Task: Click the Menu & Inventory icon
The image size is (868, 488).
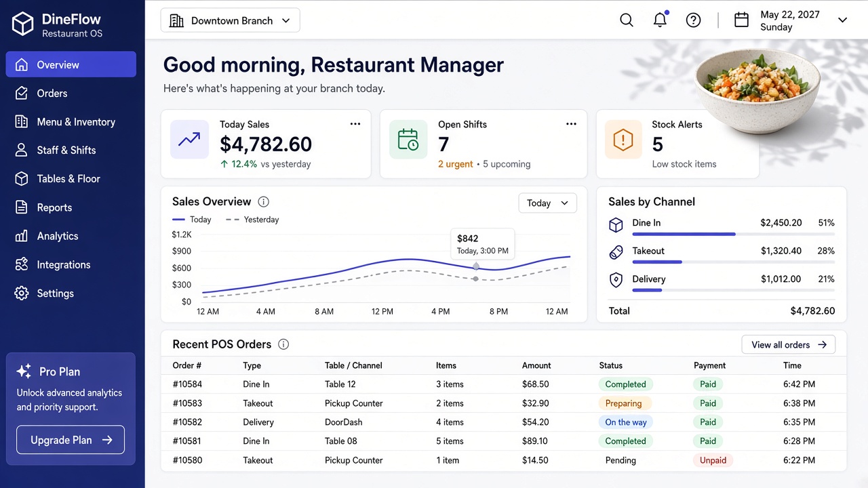Action: [22, 121]
